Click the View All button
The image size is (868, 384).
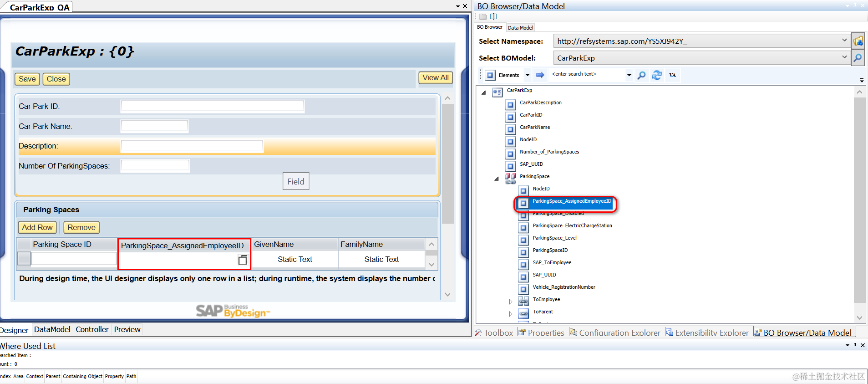tap(435, 77)
